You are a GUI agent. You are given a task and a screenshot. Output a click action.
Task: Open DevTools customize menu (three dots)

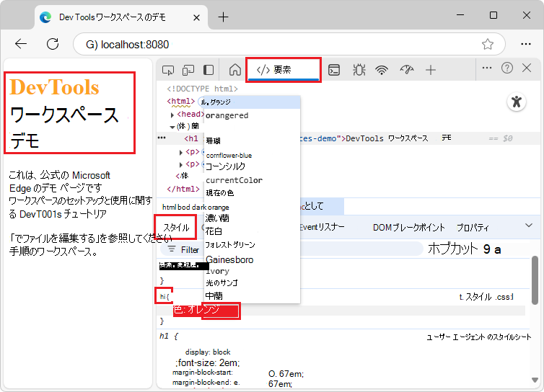[487, 68]
